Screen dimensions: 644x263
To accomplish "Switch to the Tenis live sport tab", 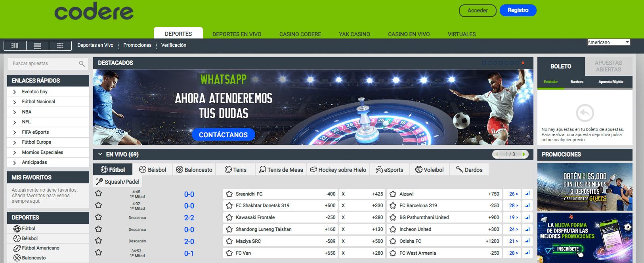I will coord(235,170).
